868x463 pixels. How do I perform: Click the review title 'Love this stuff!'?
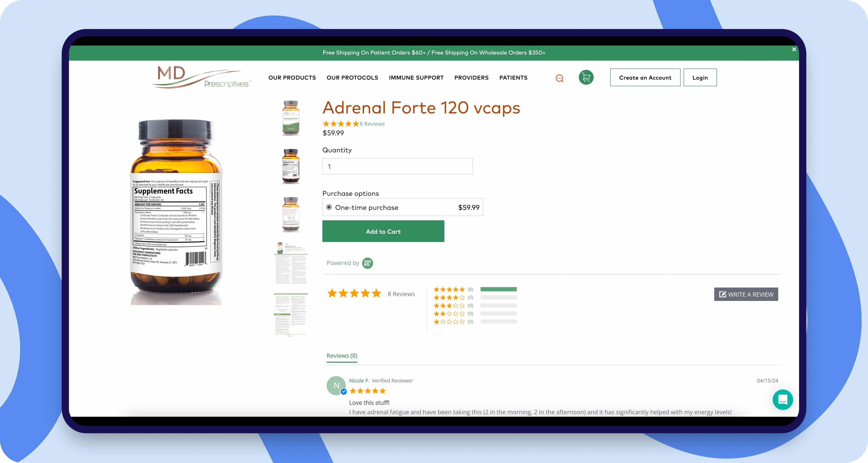point(369,403)
